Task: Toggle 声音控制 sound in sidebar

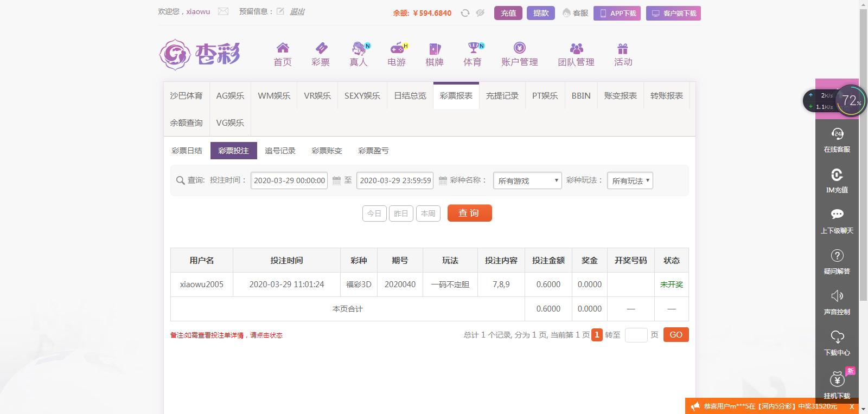Action: point(837,302)
